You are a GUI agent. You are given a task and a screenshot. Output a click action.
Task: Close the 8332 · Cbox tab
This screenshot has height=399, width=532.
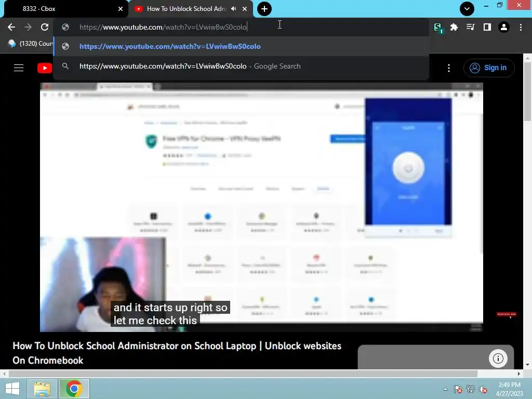(121, 9)
